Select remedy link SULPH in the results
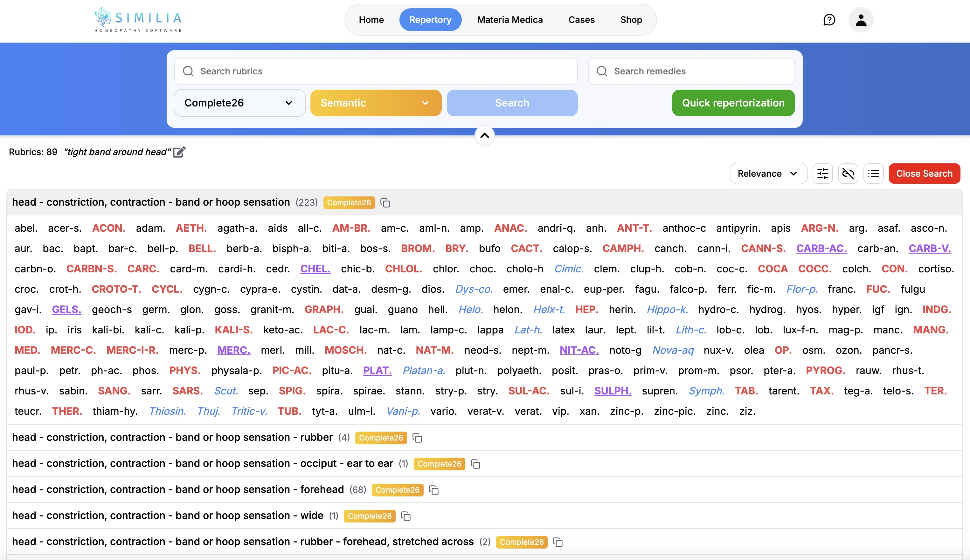This screenshot has width=970, height=560. tap(613, 391)
